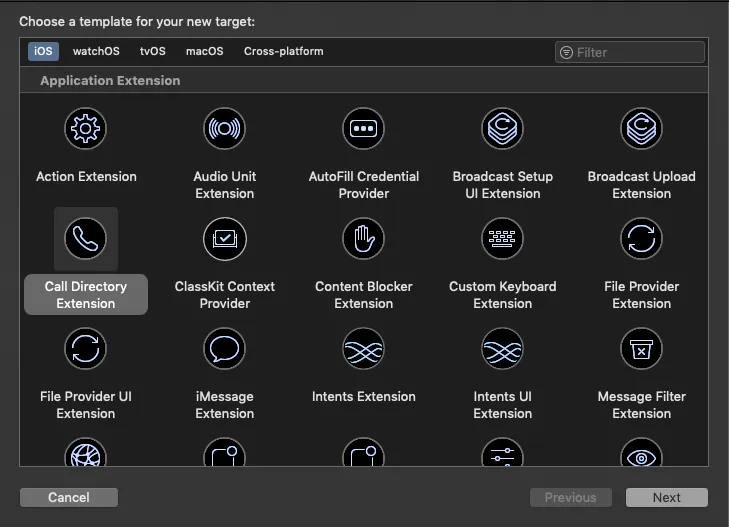Pick the AutoFill Credential Provider icon
The image size is (729, 527).
tap(363, 129)
